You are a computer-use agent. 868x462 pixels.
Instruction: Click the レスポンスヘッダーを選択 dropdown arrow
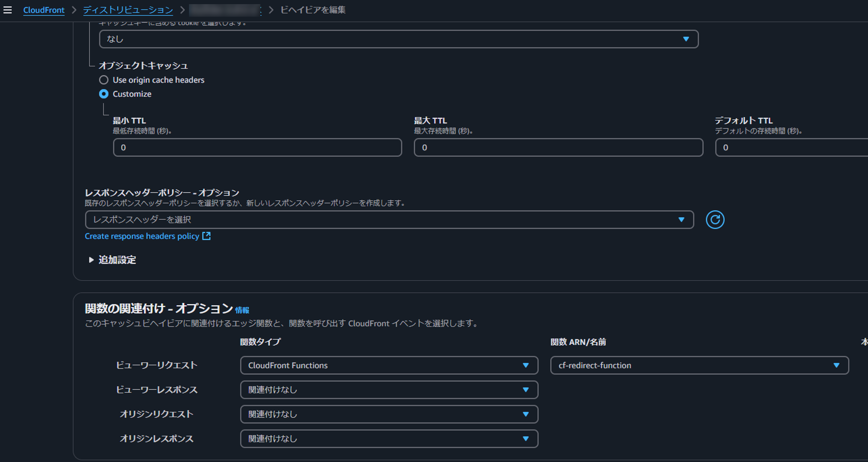[681, 219]
